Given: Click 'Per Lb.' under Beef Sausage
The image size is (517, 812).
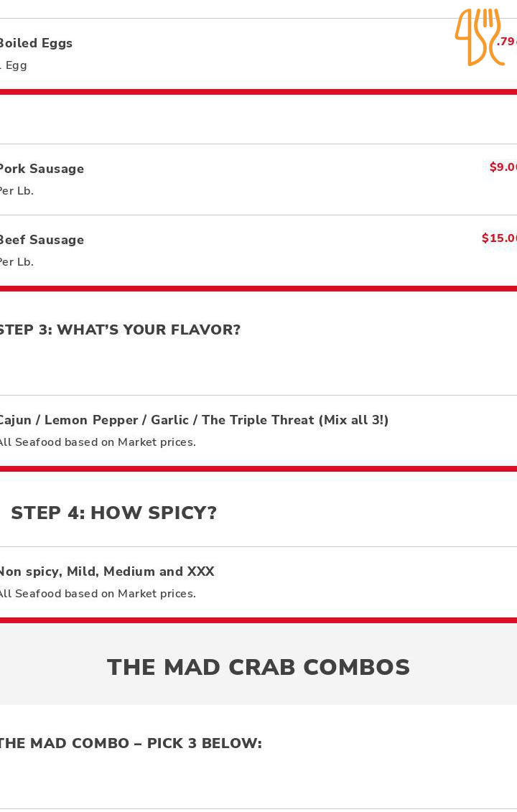Looking at the screenshot, I should pos(17,262).
